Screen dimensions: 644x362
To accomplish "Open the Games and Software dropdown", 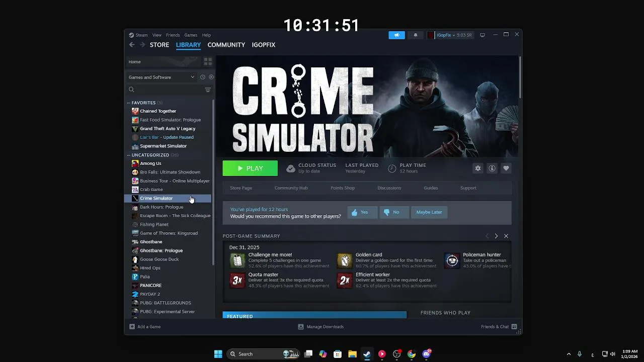I will [162, 77].
